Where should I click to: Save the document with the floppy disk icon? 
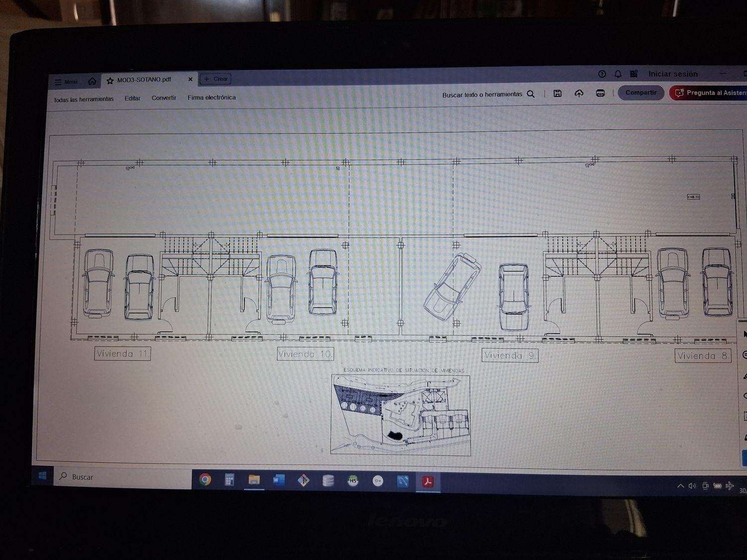[558, 94]
